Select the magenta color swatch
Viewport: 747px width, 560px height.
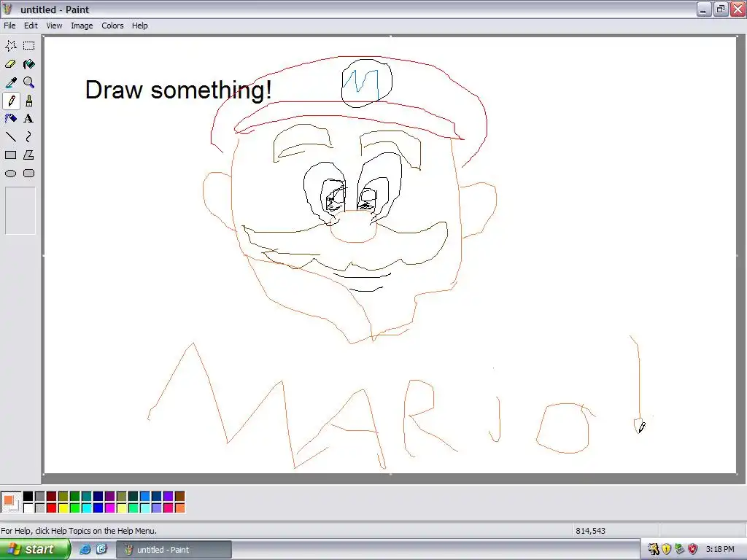coord(109,508)
